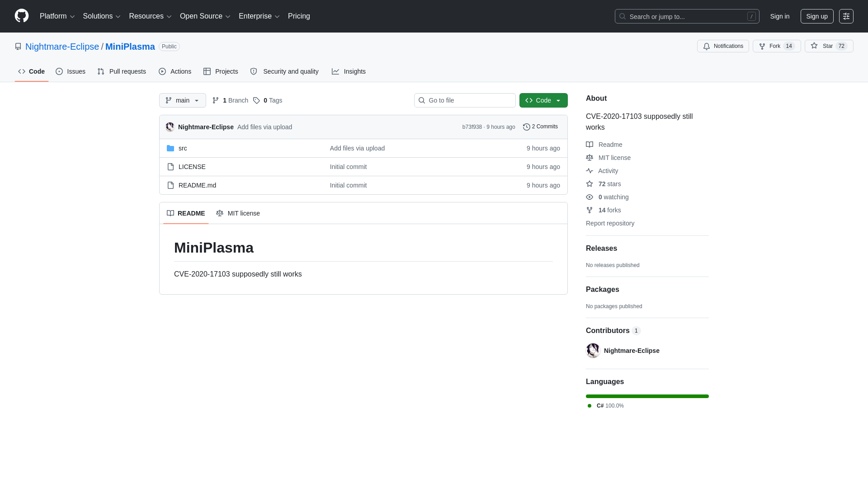The width and height of the screenshot is (868, 488).
Task: Open Nightmare-Eclipse avatar in commit header
Action: [x=170, y=127]
